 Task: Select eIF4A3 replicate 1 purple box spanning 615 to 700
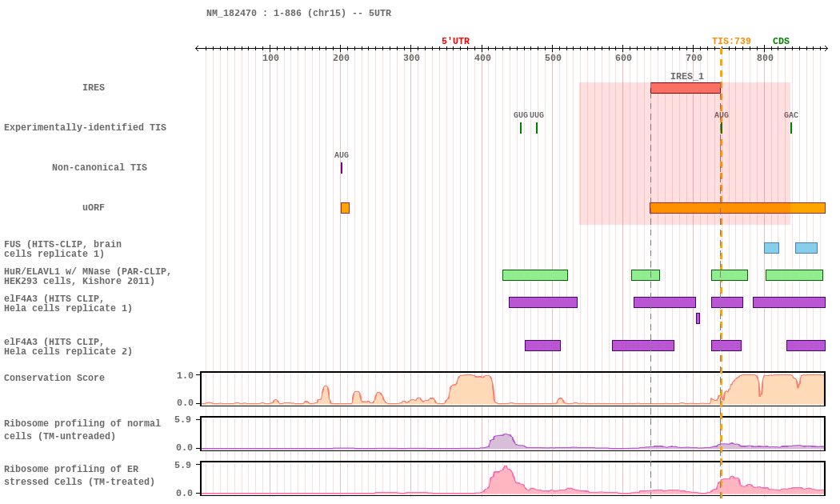coord(665,302)
